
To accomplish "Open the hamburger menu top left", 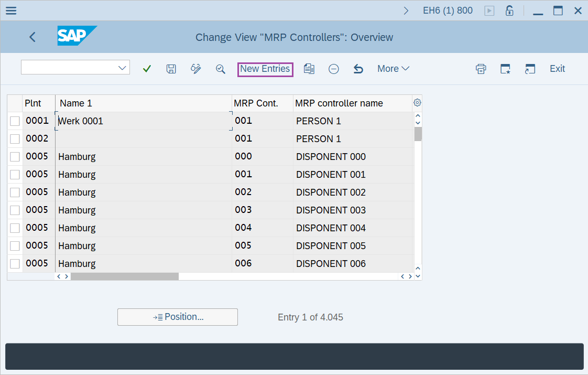I will pos(10,10).
